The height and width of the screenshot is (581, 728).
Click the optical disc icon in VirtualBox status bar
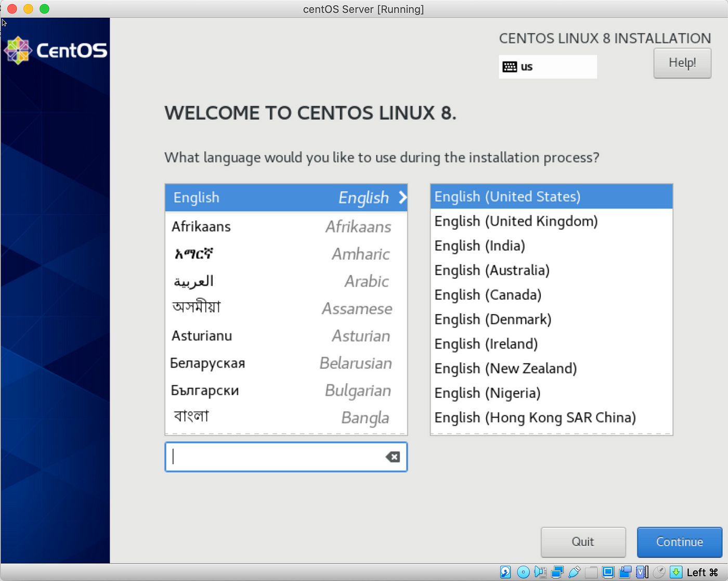point(523,572)
